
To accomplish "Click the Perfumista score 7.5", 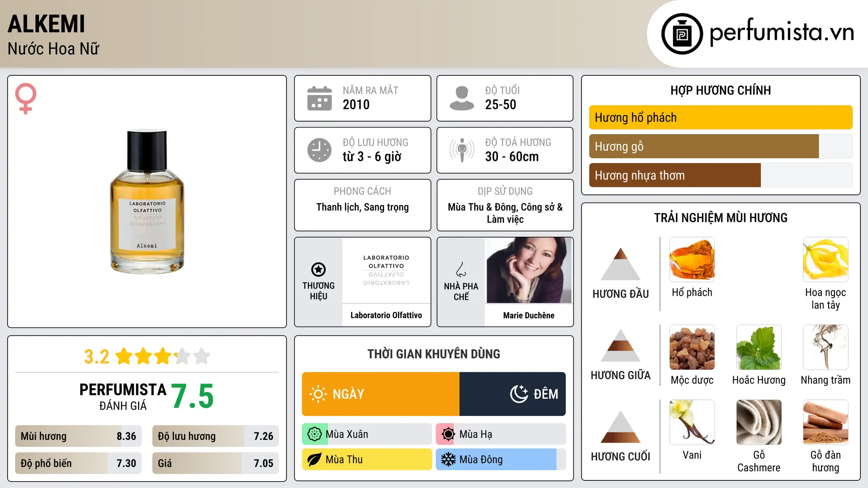I will [x=192, y=396].
